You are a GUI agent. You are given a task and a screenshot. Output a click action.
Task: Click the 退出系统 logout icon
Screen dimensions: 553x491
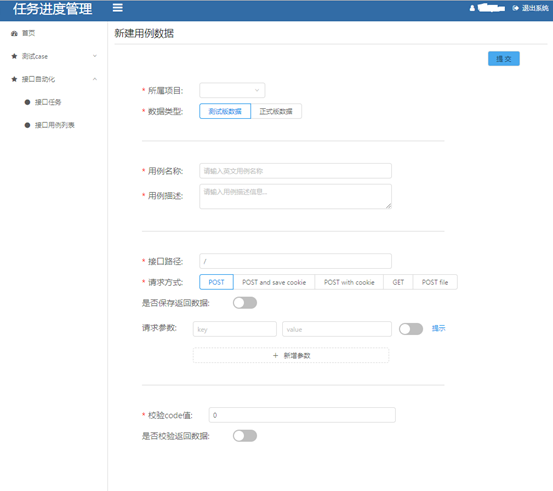(x=516, y=8)
